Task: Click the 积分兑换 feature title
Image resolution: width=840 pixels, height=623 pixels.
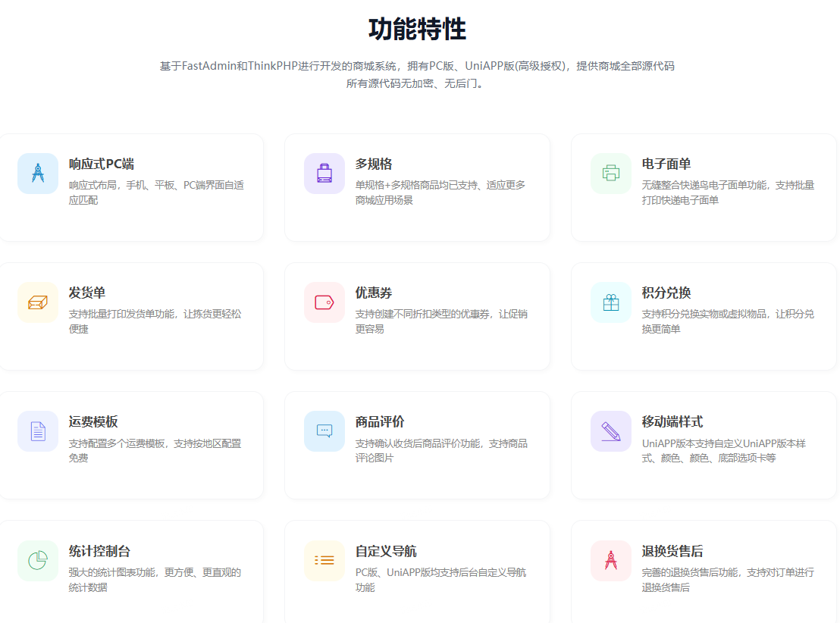Action: click(x=666, y=293)
